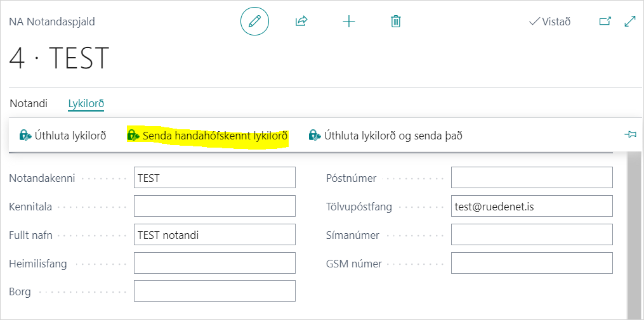Click the pencil edit icon
Viewport: 644px width, 320px height.
click(254, 22)
